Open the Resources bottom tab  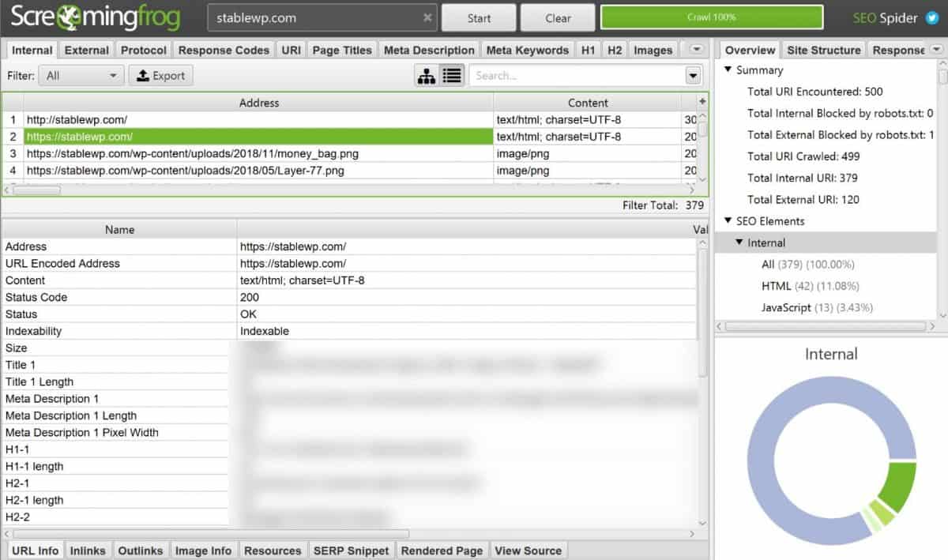pyautogui.click(x=273, y=551)
